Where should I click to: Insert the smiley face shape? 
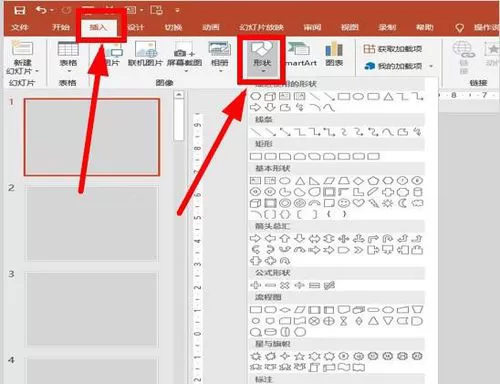tap(344, 203)
